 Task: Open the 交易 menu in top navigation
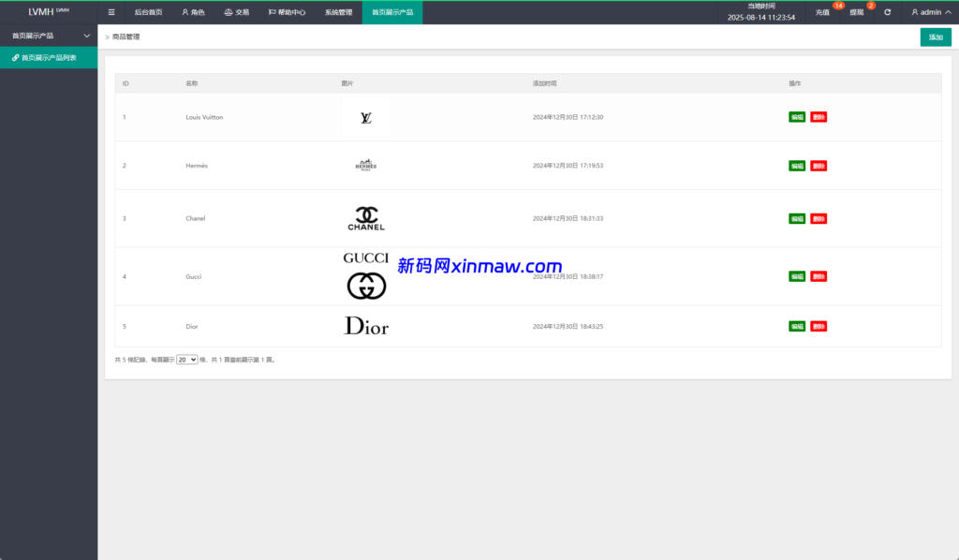coord(237,12)
